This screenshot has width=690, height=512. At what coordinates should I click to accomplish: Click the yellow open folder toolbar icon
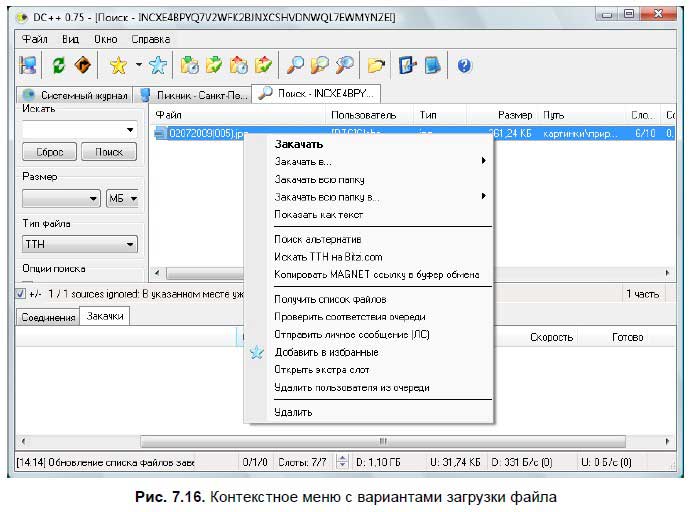pos(375,66)
